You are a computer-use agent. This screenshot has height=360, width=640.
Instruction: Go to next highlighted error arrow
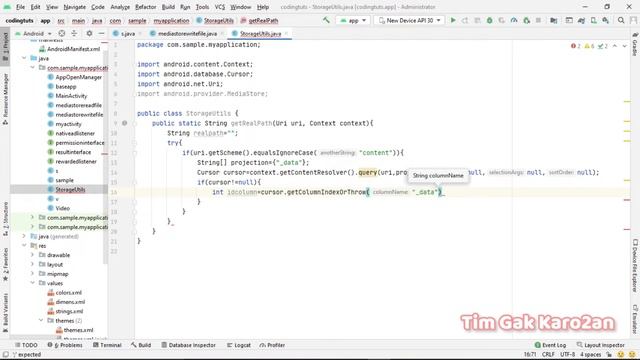click(x=624, y=46)
